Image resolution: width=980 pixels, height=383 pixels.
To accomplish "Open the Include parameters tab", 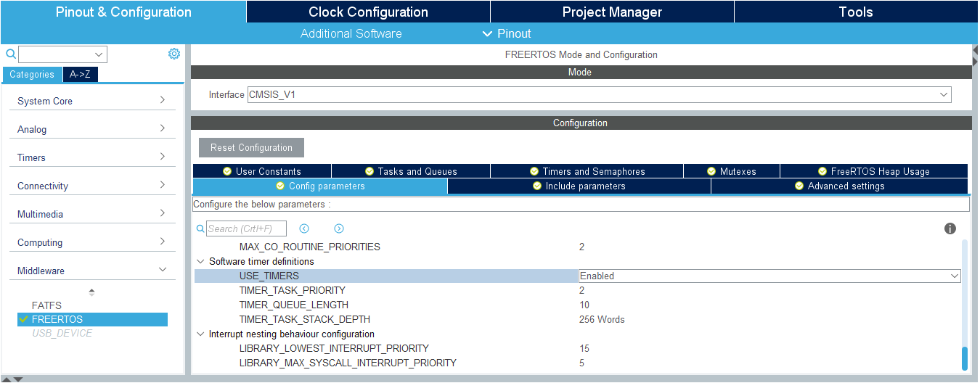I will (579, 186).
